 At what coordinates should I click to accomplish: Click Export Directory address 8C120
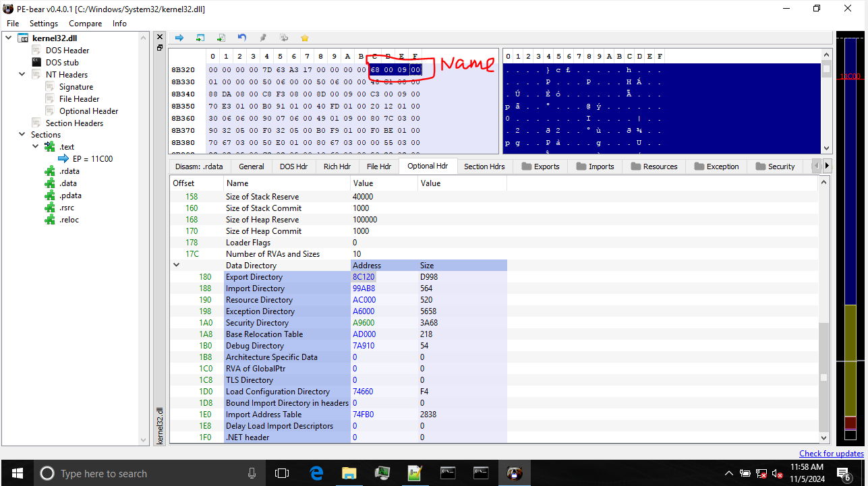coord(364,277)
